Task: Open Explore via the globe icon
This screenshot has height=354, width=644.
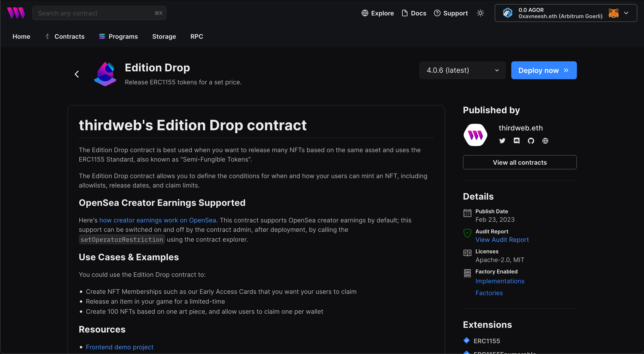Action: pyautogui.click(x=365, y=13)
